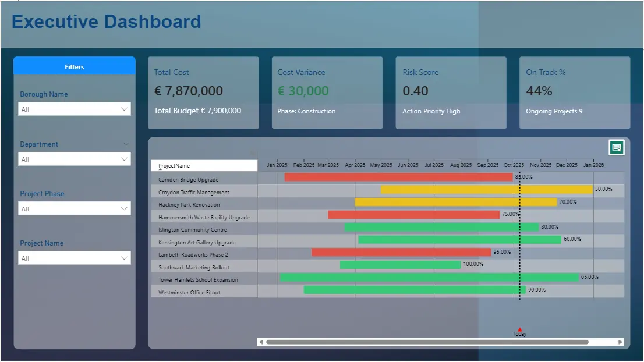Click the green info button above the Gantt chart
The width and height of the screenshot is (644, 362).
click(x=617, y=148)
